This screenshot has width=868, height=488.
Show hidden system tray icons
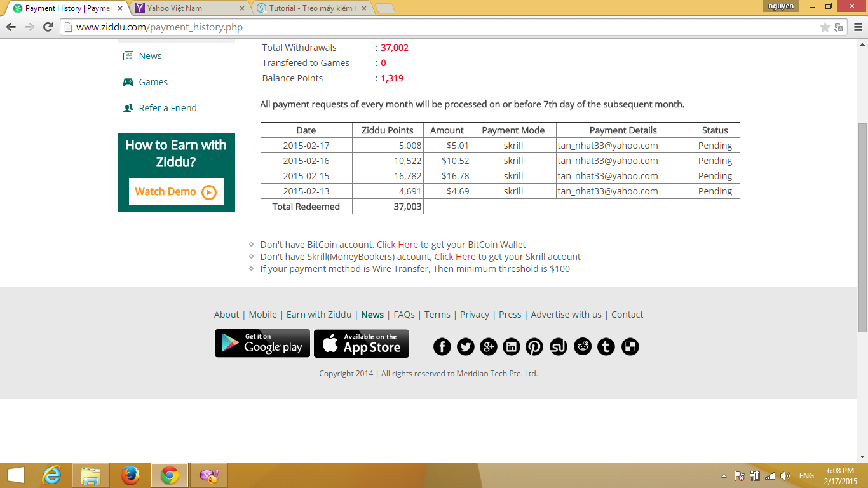pos(724,476)
